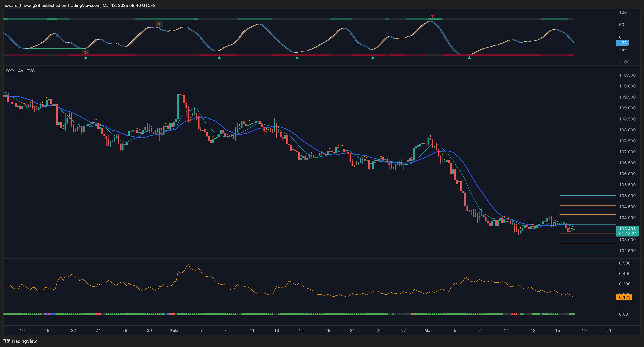The width and height of the screenshot is (644, 347).
Task: Click date label 27 on time axis
Action: tap(404, 330)
